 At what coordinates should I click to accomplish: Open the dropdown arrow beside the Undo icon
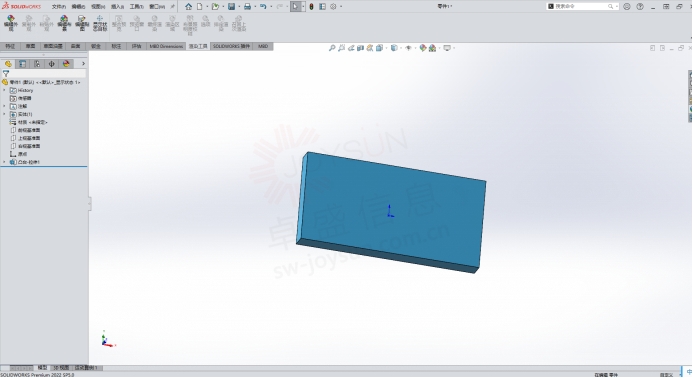(x=270, y=7)
